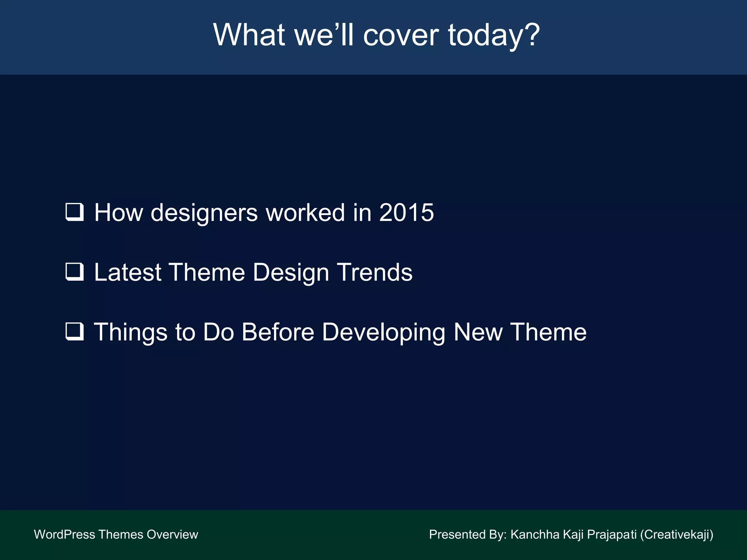Click "Things to Do" at start of third bullet
Viewport: 747px width, 560px height.
point(164,332)
